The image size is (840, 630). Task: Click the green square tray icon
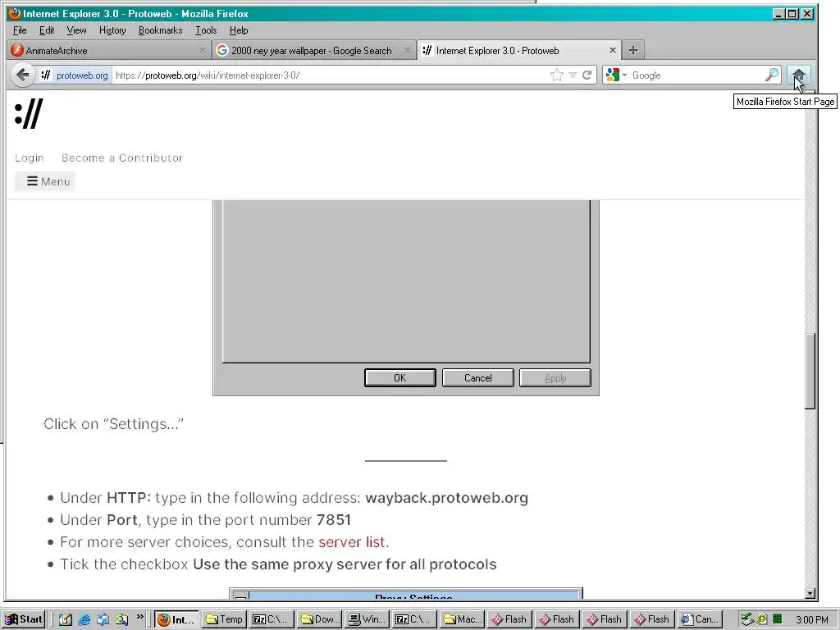[778, 619]
